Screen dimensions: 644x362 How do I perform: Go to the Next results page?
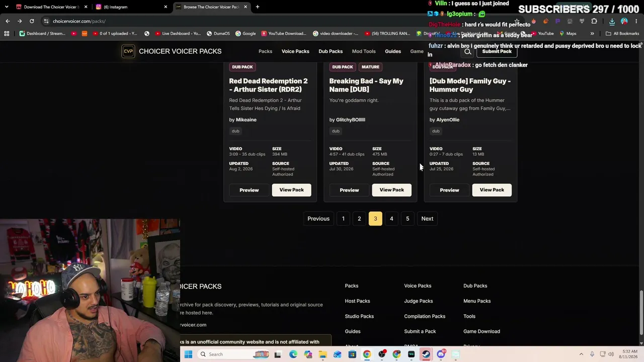427,219
